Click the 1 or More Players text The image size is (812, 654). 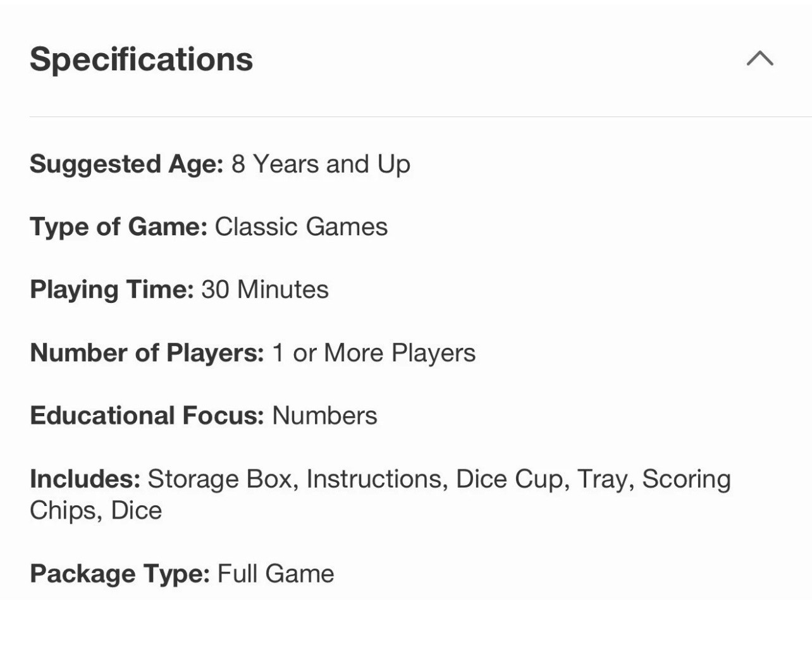pos(374,353)
